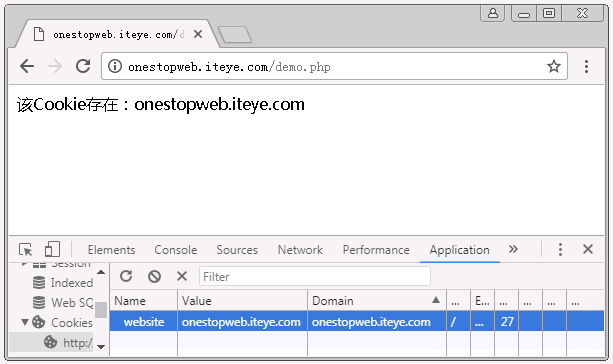This screenshot has height=364, width=613.
Task: Sort cookies by the Domain column
Action: 377,301
